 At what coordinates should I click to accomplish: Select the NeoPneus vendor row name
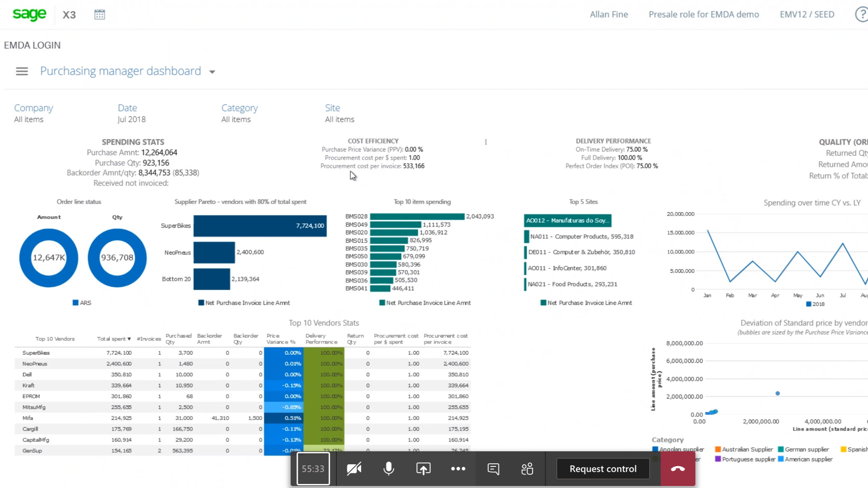coord(35,364)
